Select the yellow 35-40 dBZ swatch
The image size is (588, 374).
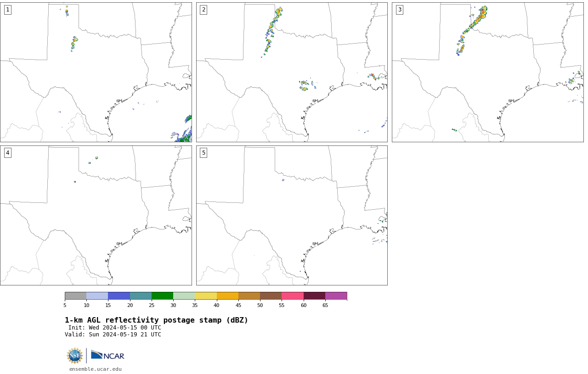206,296
